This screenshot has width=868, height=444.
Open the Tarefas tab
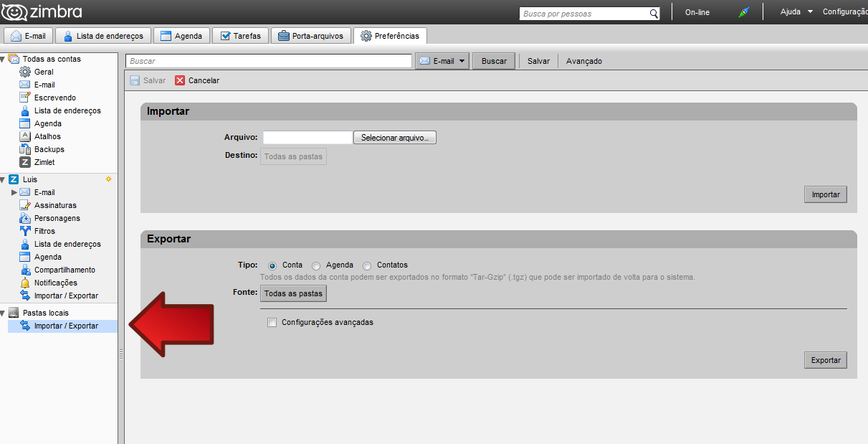click(241, 36)
